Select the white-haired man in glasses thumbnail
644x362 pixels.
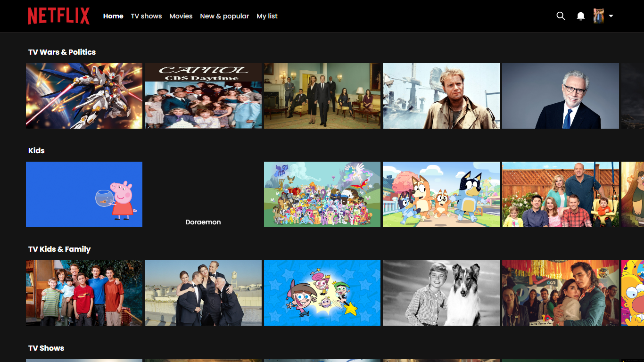561,96
